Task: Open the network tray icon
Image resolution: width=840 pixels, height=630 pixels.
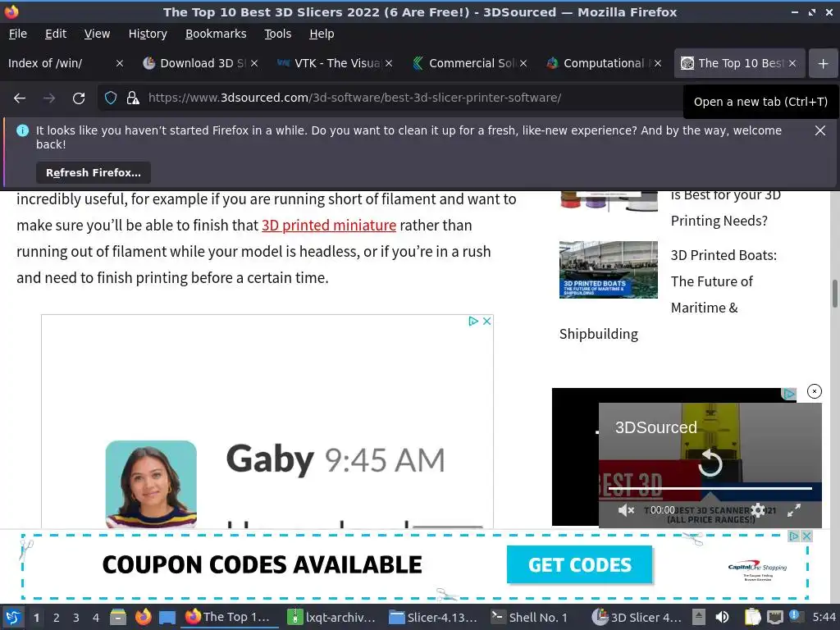Action: click(774, 618)
